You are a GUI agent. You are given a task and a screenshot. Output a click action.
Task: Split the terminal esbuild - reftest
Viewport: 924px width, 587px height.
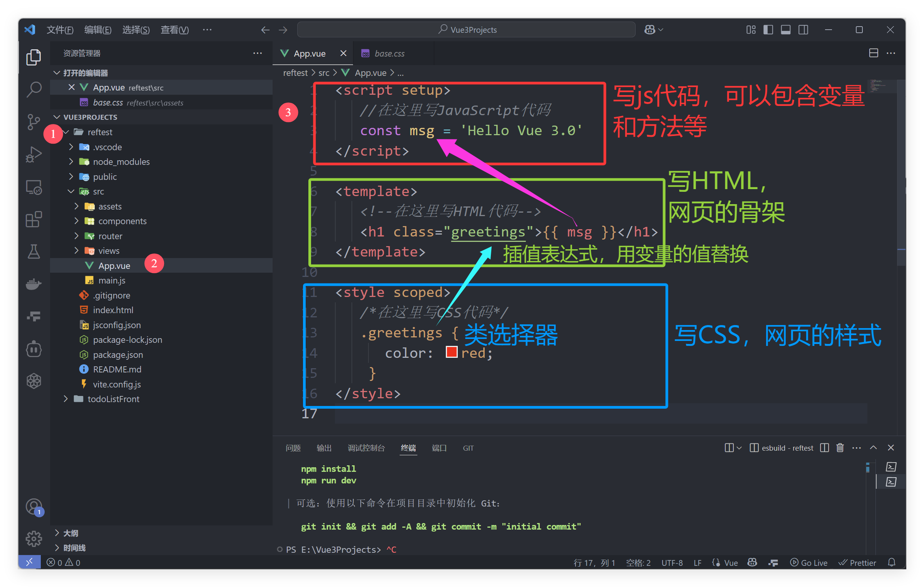(824, 448)
